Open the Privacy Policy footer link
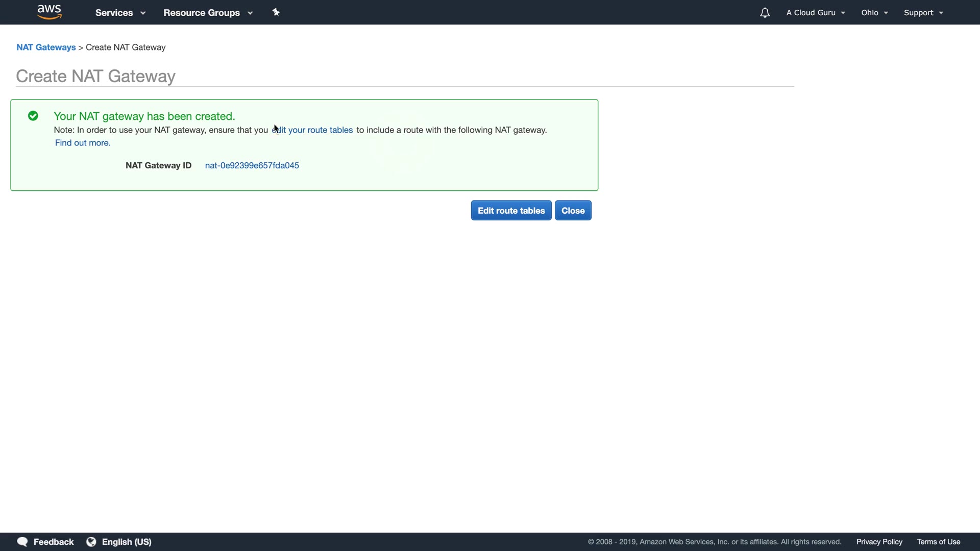The image size is (980, 551). click(879, 542)
